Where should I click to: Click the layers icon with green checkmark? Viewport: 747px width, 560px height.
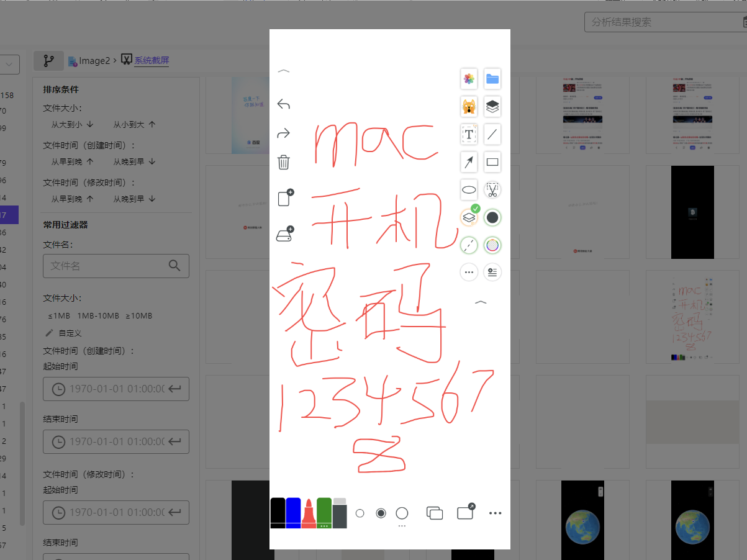(x=469, y=217)
